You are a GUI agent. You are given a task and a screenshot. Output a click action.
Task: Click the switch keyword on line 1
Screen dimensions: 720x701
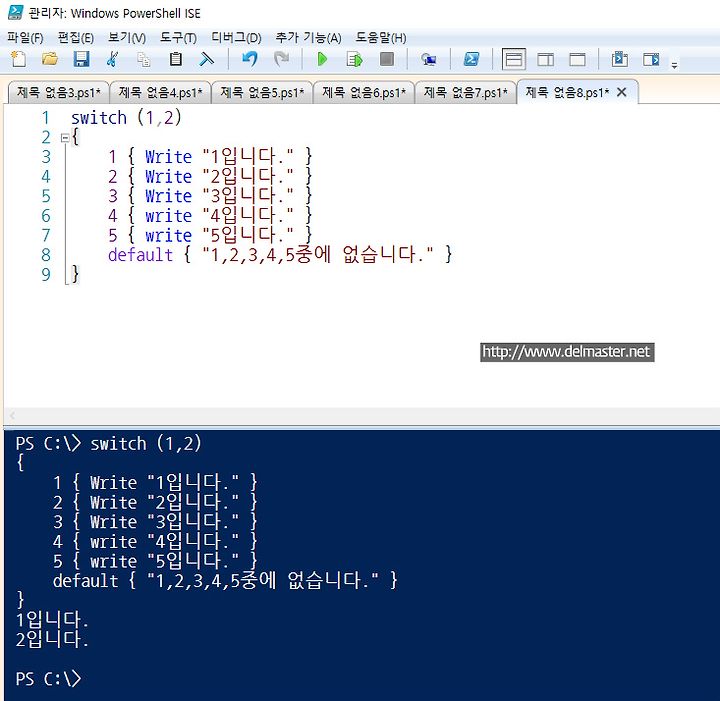(x=99, y=118)
